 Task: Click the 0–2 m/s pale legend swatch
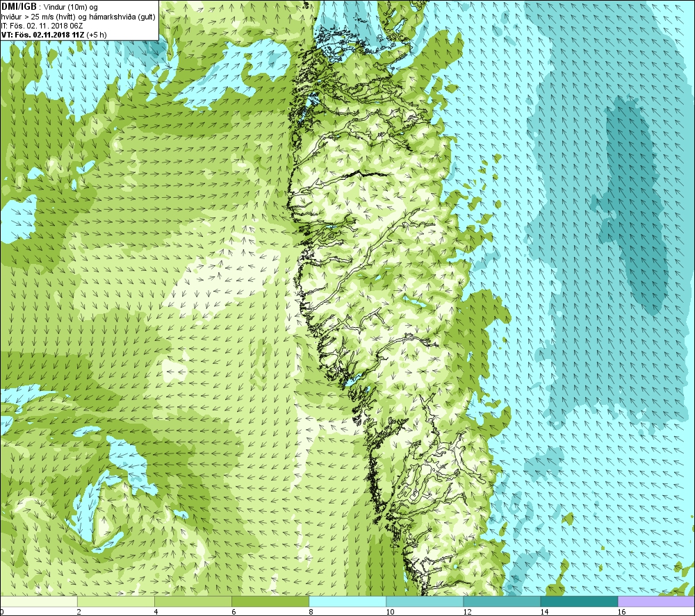pos(38,601)
